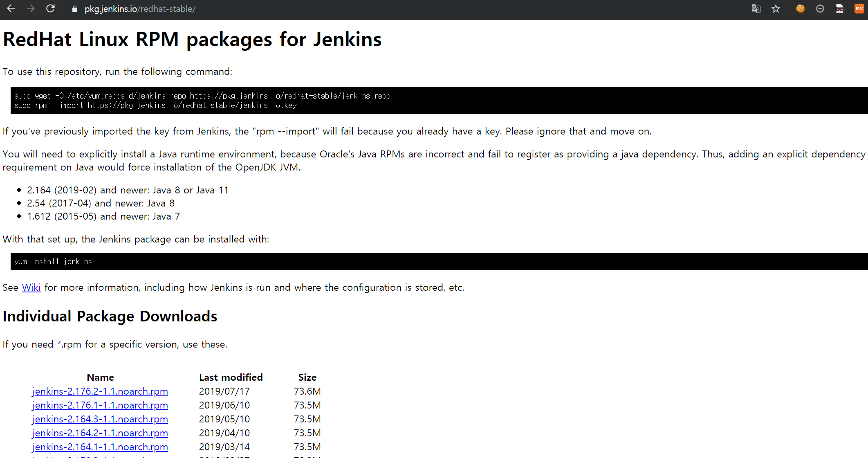Click the '2.164 (2019-02) and newer' bullet

point(128,190)
